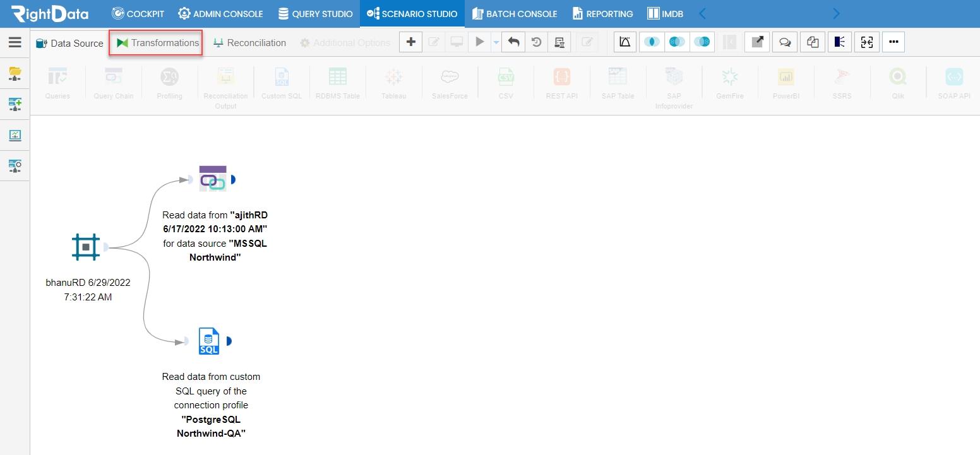Click the history clock toolbar icon
The image size is (980, 455).
click(536, 42)
